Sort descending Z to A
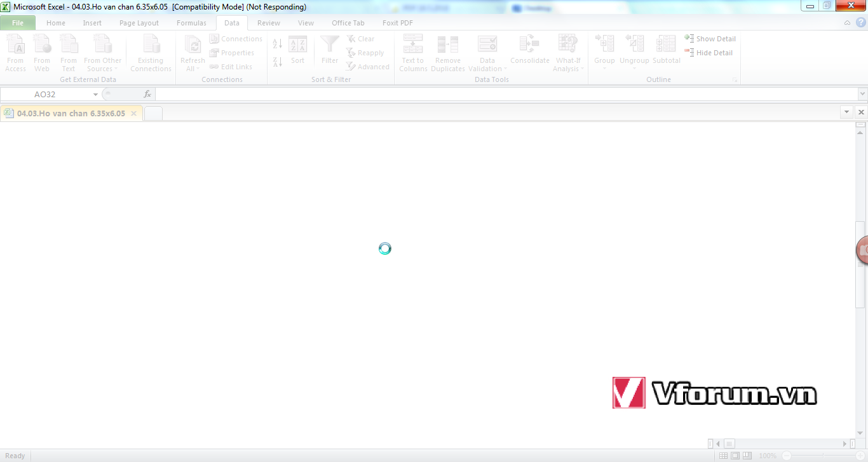Image resolution: width=868 pixels, height=462 pixels. 277,62
